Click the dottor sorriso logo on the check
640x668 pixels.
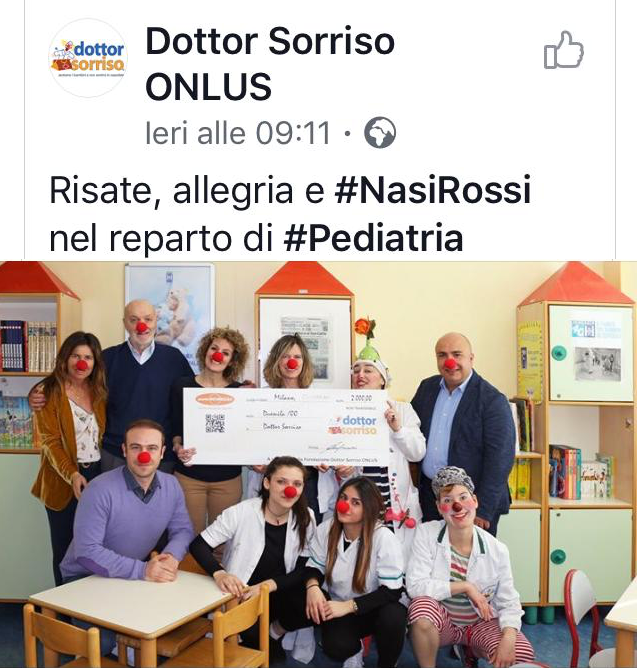pyautogui.click(x=353, y=425)
